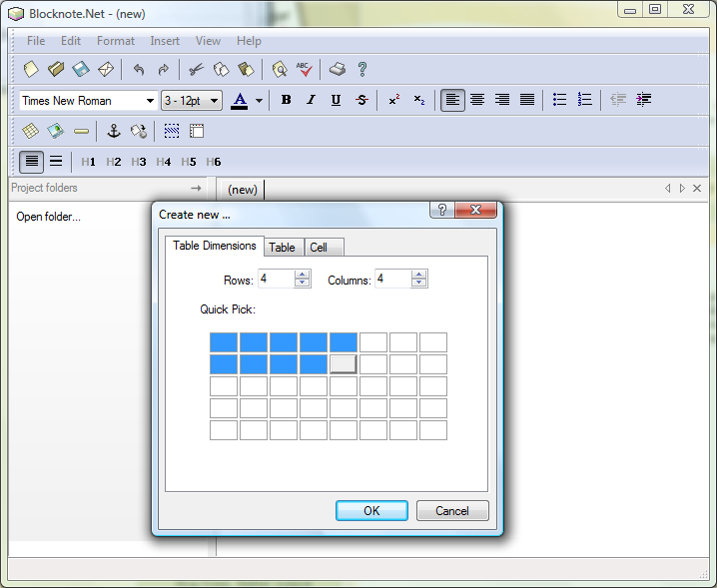The image size is (717, 588).
Task: Open help with the question mark icon
Action: (362, 70)
